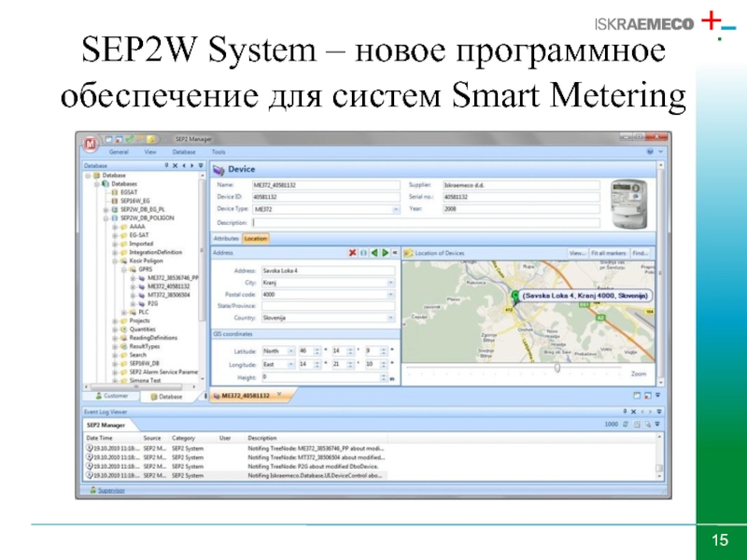The image size is (747, 560).
Task: Open the City dropdown showing Kranj
Action: click(x=390, y=283)
